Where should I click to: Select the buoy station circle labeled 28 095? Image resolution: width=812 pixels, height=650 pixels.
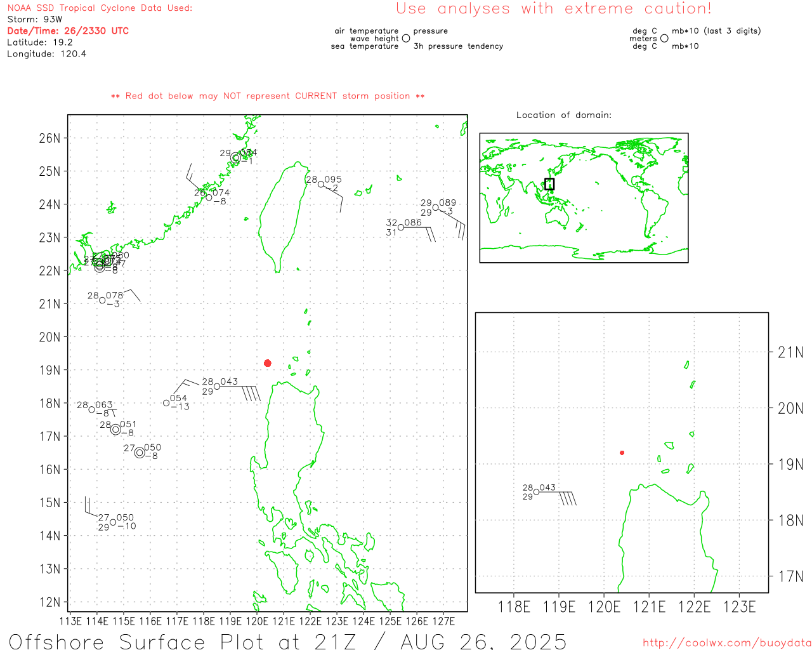click(x=321, y=185)
